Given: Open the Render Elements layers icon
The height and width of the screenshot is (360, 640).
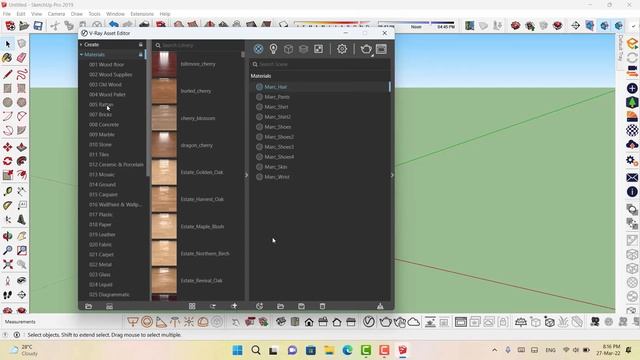Looking at the screenshot, I should [x=303, y=49].
